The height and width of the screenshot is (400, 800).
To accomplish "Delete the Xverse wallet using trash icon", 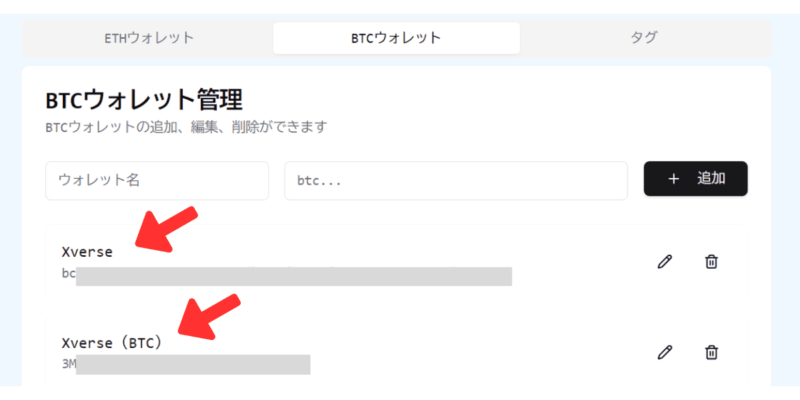I will tap(711, 262).
